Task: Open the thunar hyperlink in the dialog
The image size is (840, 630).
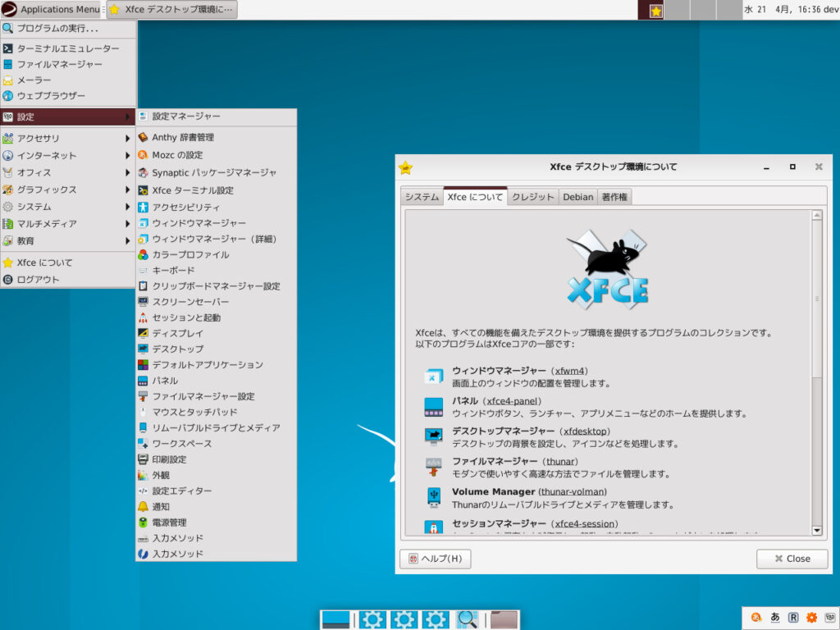Action: [563, 462]
